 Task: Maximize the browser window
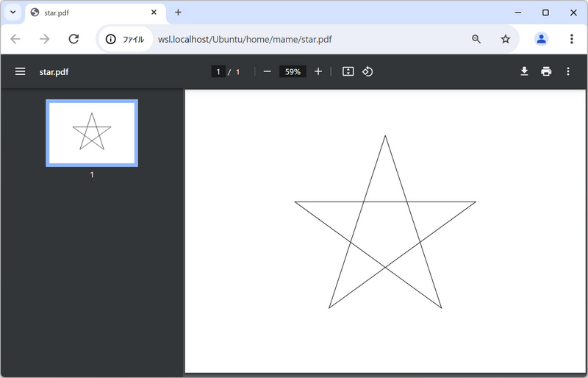[545, 13]
